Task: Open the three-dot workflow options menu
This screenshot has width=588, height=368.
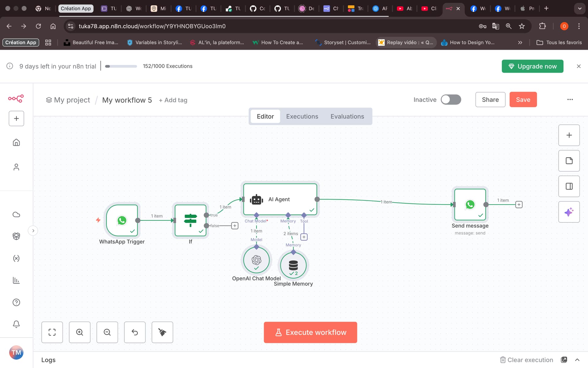Action: point(570,100)
